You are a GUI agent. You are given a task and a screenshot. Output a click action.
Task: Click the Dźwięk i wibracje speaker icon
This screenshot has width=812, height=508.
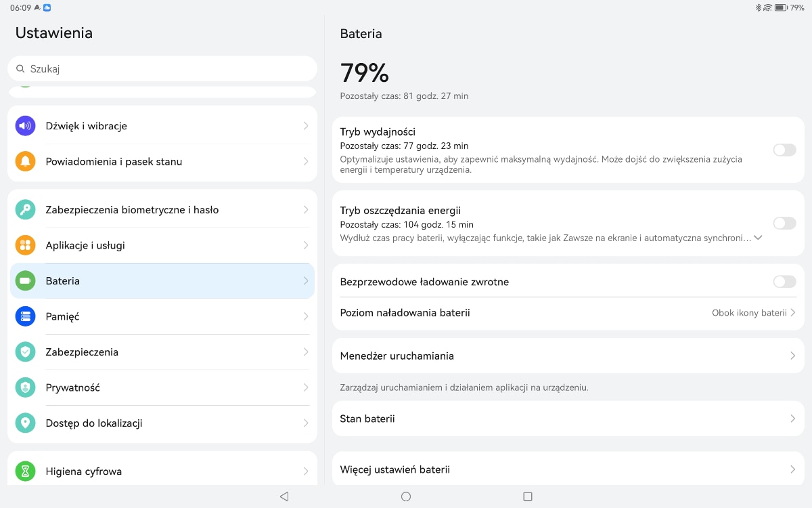[26, 126]
